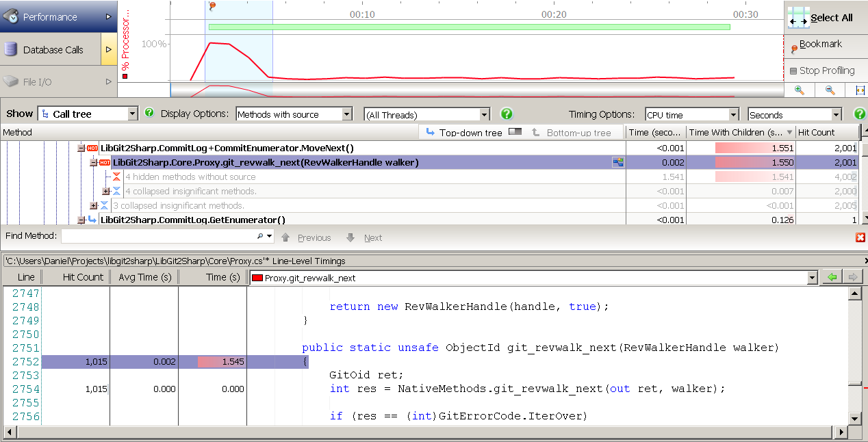Zoom out of the timeline
Viewport: 868px width, 442px height.
830,90
